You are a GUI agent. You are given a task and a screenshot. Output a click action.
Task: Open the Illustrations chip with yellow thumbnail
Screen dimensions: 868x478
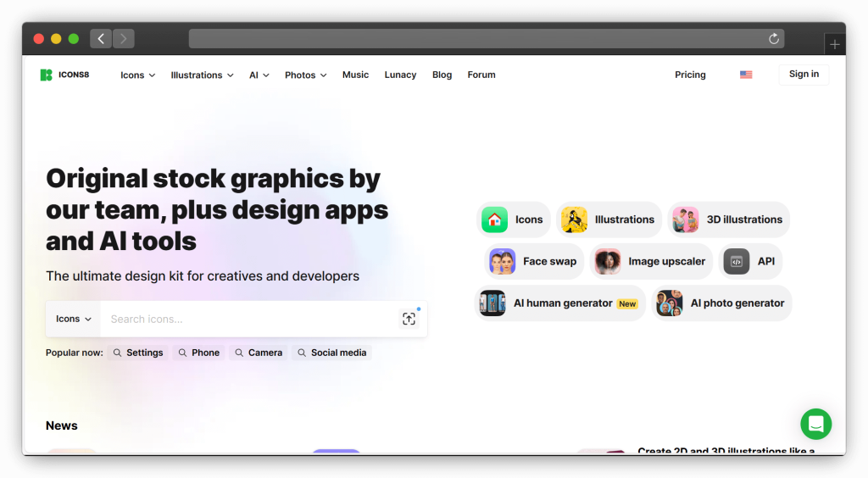click(x=609, y=220)
